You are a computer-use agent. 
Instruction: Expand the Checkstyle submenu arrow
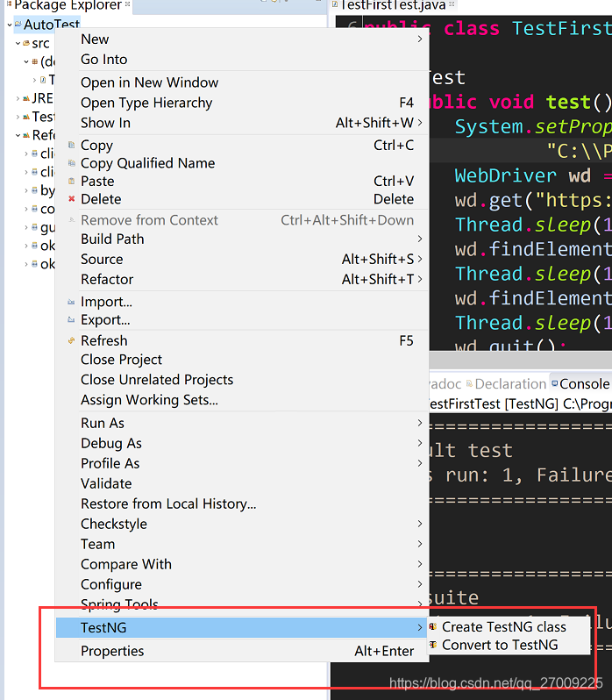click(x=420, y=524)
